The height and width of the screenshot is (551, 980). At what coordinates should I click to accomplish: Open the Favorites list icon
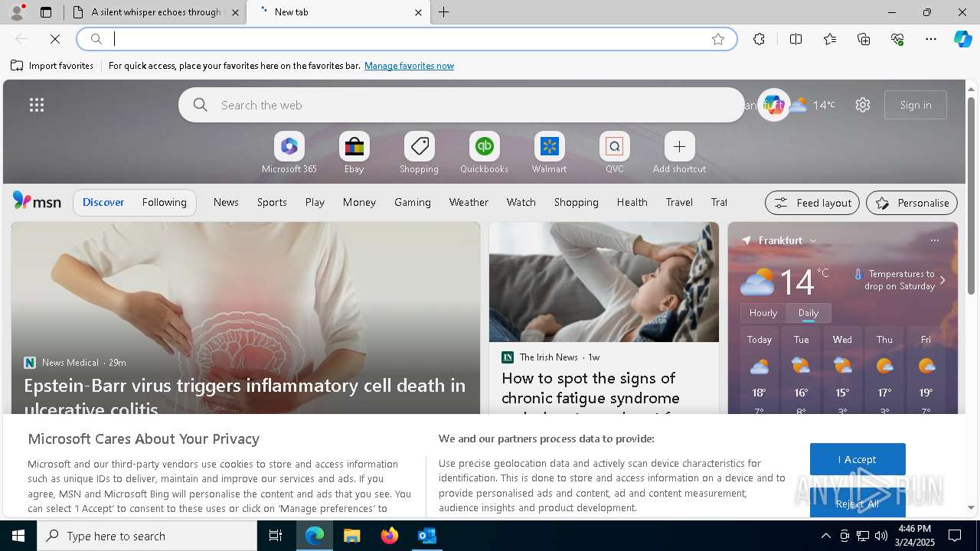[830, 39]
